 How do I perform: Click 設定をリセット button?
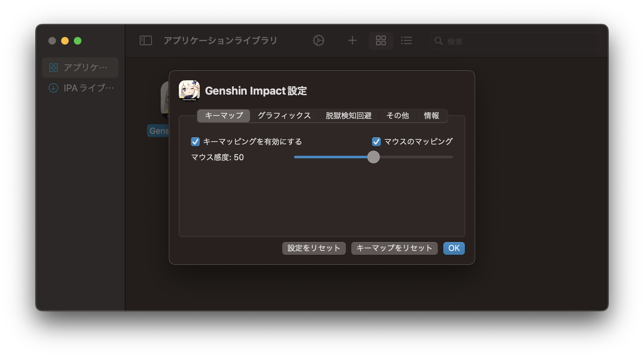click(x=314, y=248)
